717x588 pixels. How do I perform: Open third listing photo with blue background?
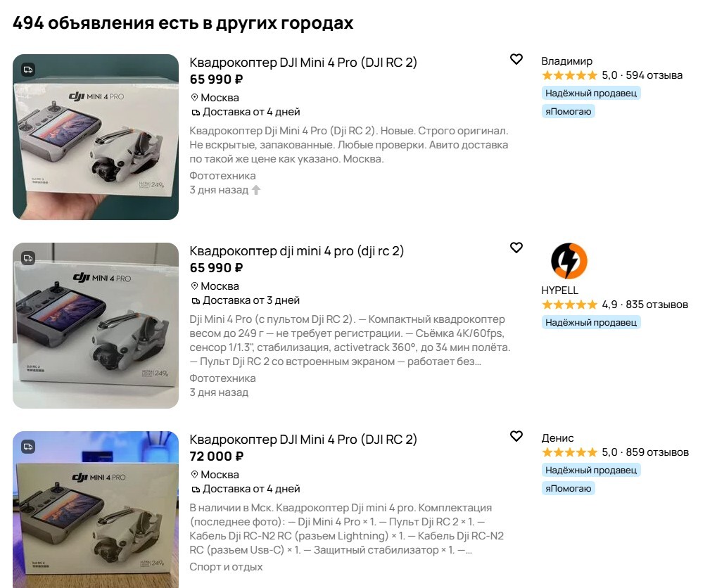[x=96, y=509]
